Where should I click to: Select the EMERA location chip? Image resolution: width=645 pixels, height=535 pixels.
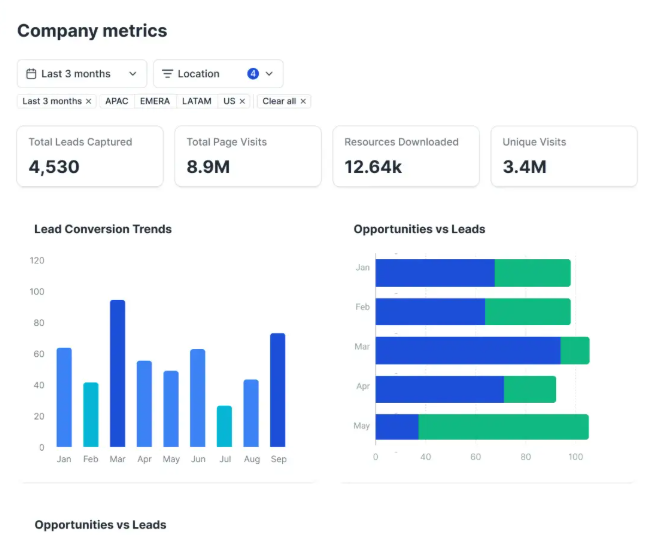pos(155,101)
